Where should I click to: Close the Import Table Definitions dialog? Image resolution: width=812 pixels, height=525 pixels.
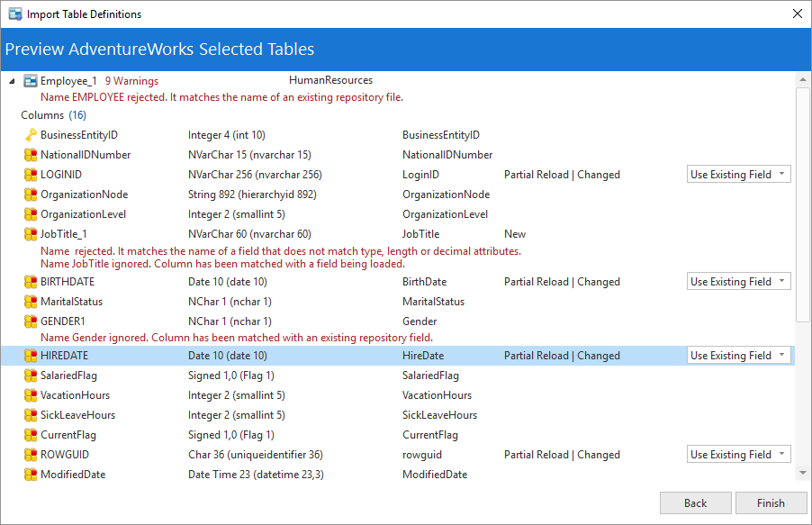[x=797, y=14]
